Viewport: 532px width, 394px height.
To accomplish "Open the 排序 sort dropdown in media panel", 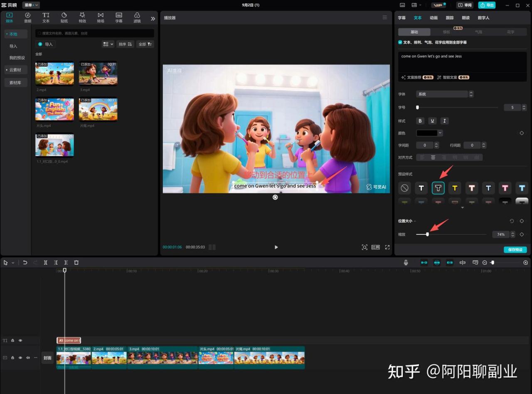I will coord(125,44).
